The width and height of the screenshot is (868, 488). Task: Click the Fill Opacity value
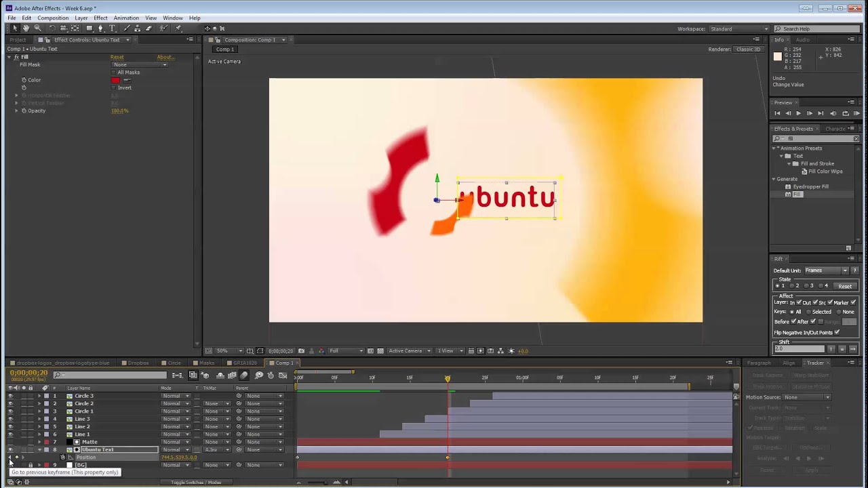[x=119, y=110]
